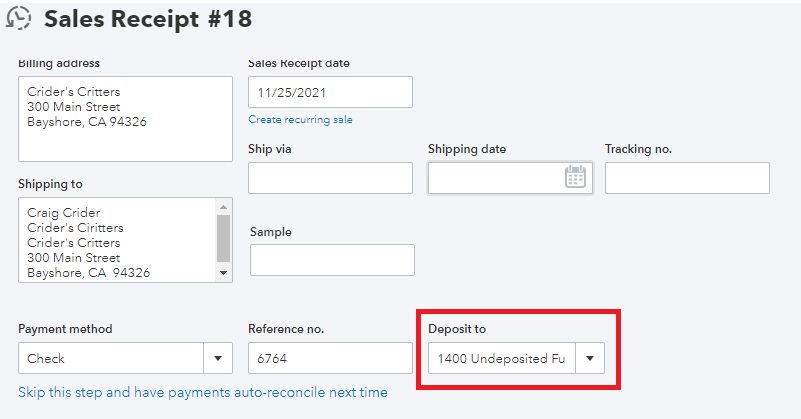
Task: Expand the Payment method dropdown arrow
Action: (217, 358)
